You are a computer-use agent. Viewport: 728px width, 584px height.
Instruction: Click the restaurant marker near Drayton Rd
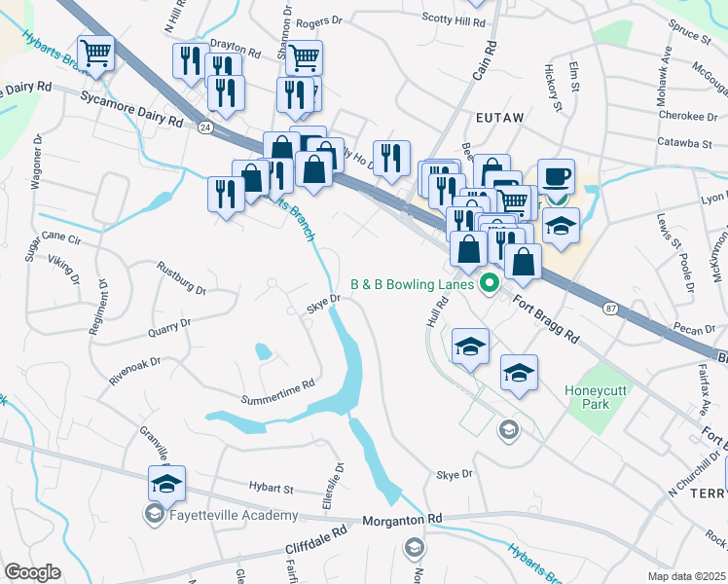pyautogui.click(x=191, y=61)
